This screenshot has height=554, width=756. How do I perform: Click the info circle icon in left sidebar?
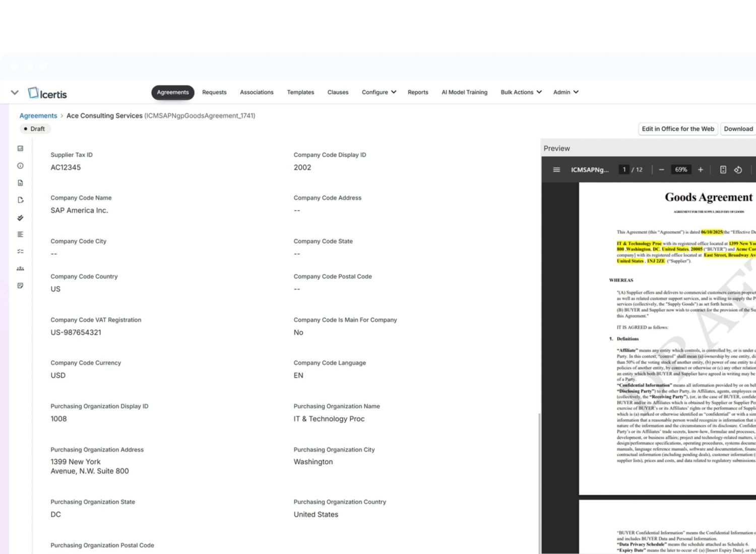(20, 166)
